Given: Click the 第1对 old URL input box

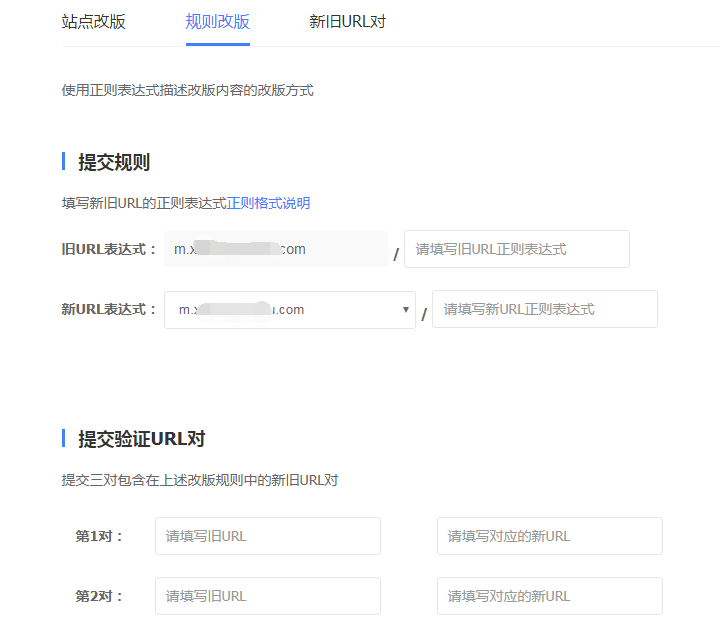Looking at the screenshot, I should [267, 536].
